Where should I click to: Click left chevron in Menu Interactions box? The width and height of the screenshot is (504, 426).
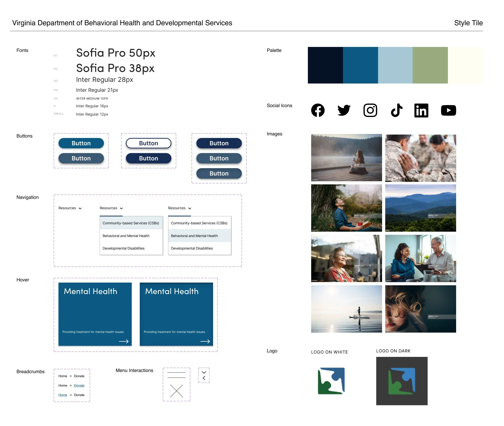pyautogui.click(x=204, y=378)
